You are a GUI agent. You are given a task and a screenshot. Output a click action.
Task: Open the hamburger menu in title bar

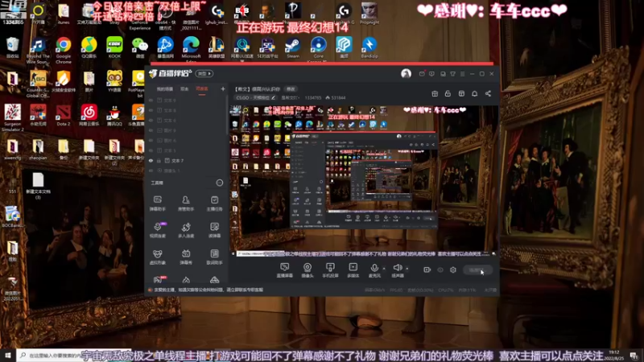pos(462,74)
